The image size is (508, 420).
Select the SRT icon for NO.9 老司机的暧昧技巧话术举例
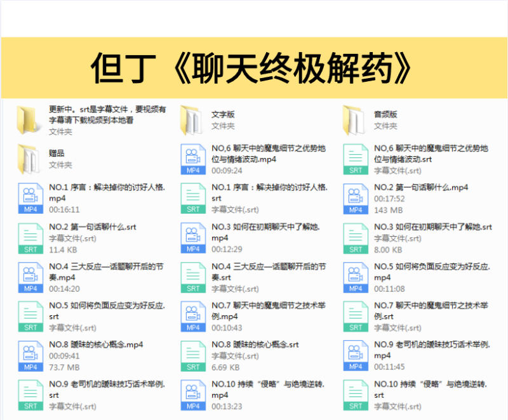[x=30, y=395]
